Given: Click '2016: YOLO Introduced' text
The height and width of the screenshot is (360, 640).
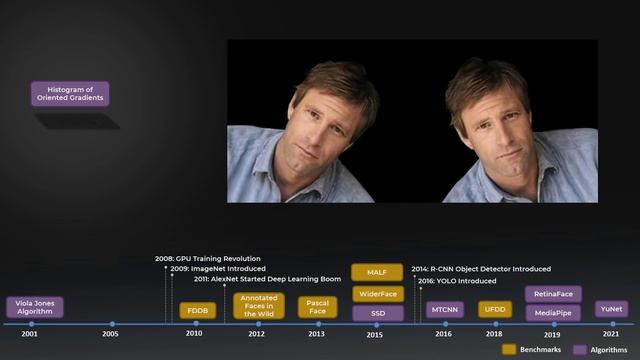Looking at the screenshot, I should click(x=457, y=281).
